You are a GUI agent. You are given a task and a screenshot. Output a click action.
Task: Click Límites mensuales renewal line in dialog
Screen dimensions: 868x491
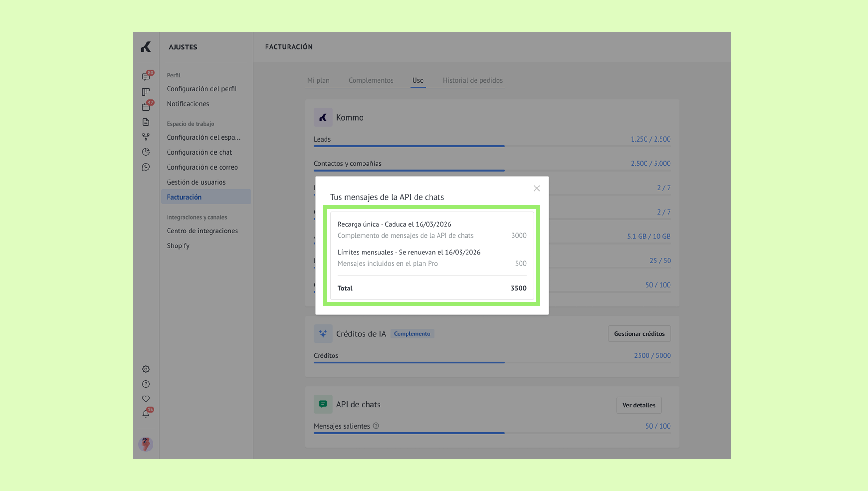tap(409, 252)
